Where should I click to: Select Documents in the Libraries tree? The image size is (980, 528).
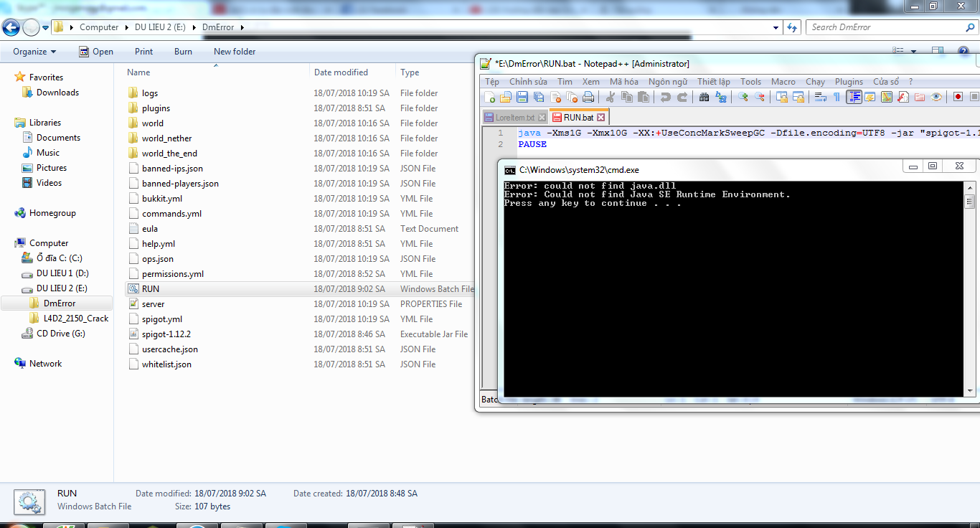(58, 138)
